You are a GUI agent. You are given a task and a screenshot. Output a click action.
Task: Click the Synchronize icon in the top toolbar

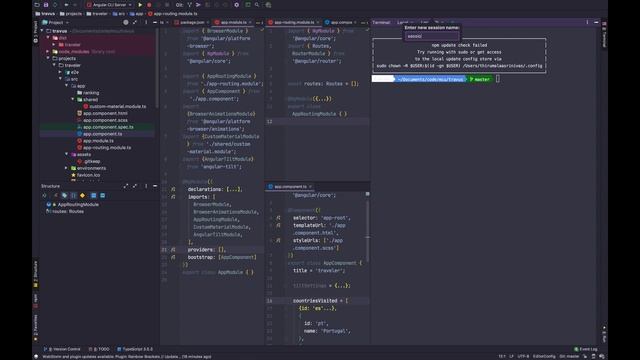55,5
